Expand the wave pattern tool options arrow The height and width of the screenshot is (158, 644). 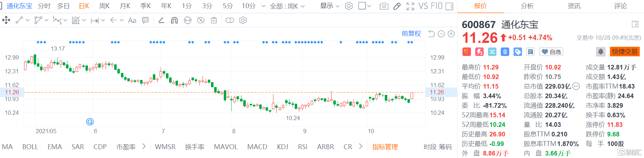tap(65, 21)
